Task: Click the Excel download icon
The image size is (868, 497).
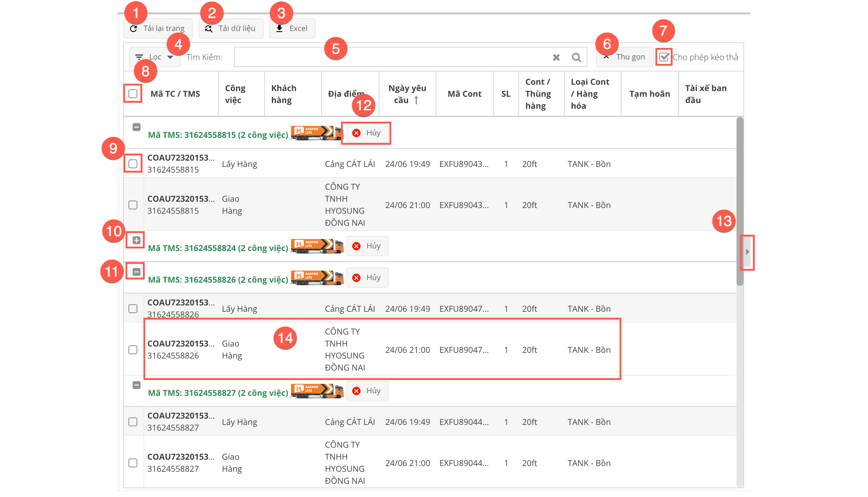Action: point(279,28)
